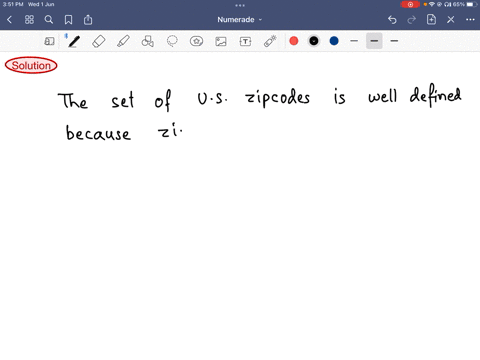Viewport: 480px width, 360px height.
Task: Tap the status bar time display
Action: click(13, 4)
